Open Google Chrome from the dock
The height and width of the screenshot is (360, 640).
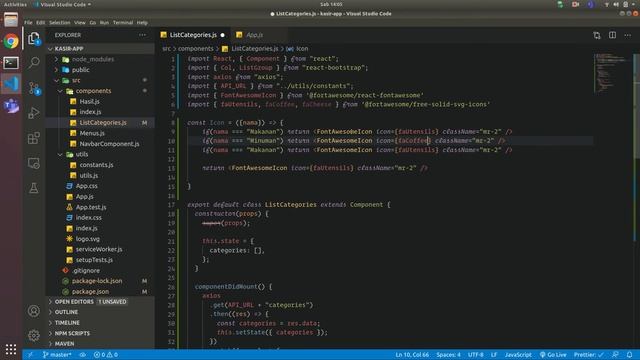click(11, 41)
